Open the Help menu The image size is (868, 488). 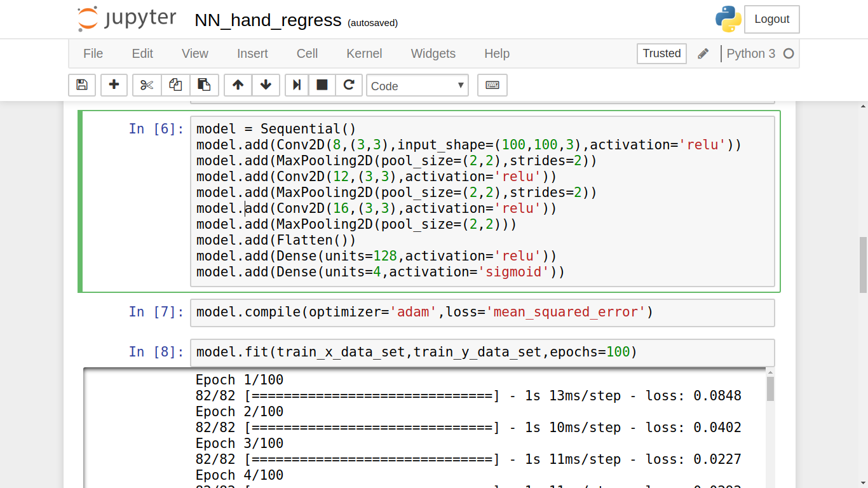[497, 54]
